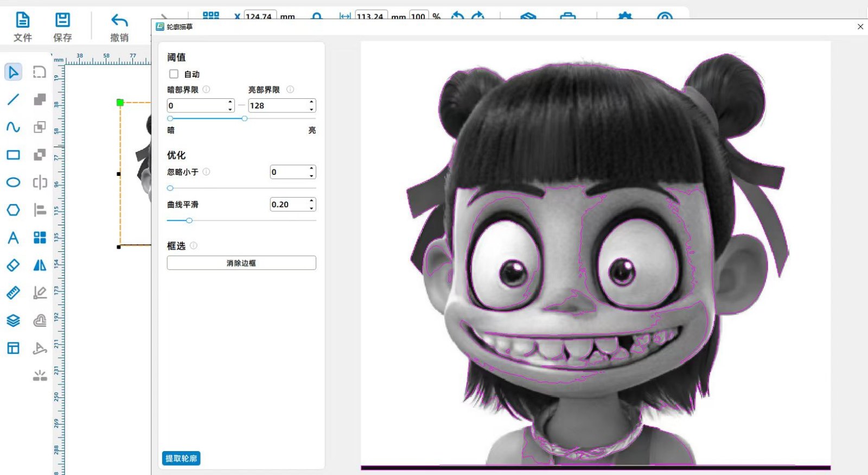Click the burst over two blocks icon
Screen dimensions: 868x475
[40, 375]
